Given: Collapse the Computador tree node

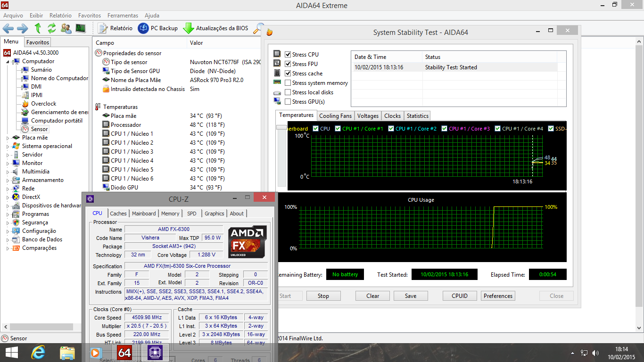Looking at the screenshot, I should [x=8, y=61].
